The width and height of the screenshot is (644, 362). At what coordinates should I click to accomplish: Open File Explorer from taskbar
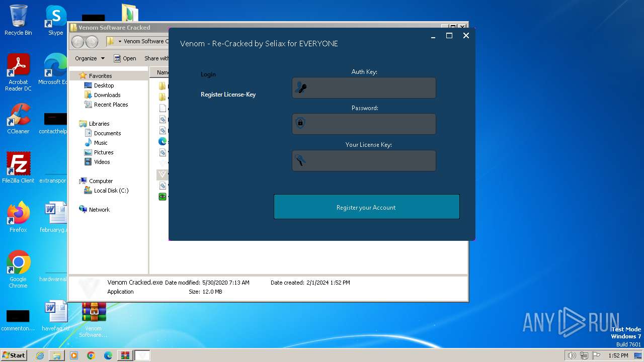tap(57, 355)
